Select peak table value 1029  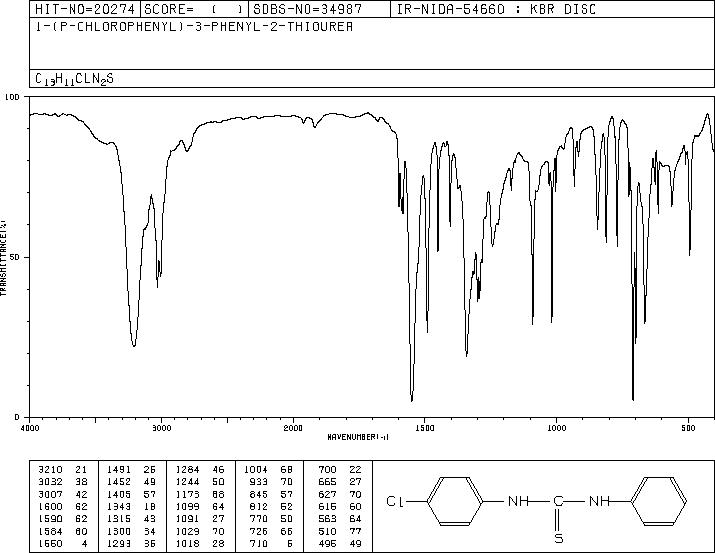pyautogui.click(x=187, y=531)
